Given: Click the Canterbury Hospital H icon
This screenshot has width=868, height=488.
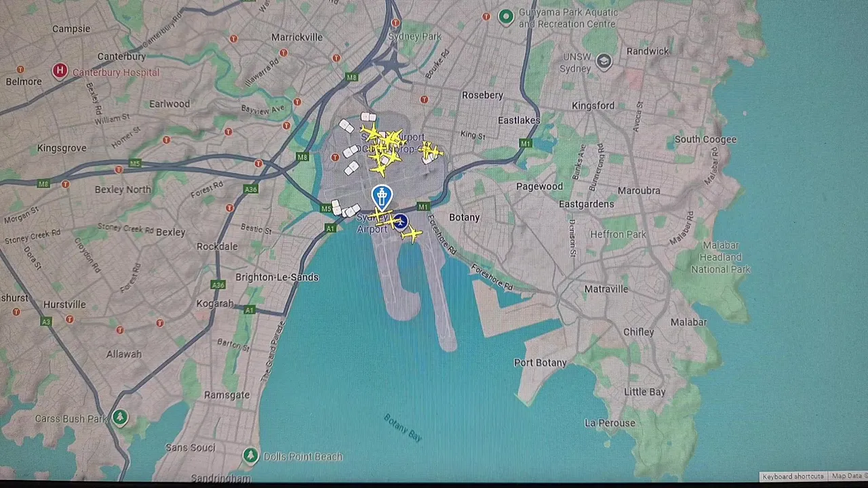Looking at the screenshot, I should [x=60, y=71].
